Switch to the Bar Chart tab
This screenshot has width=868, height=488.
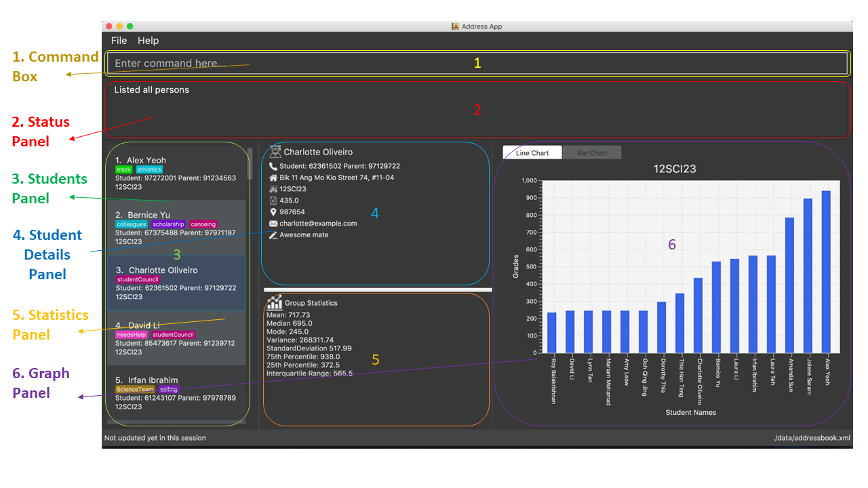click(x=592, y=152)
